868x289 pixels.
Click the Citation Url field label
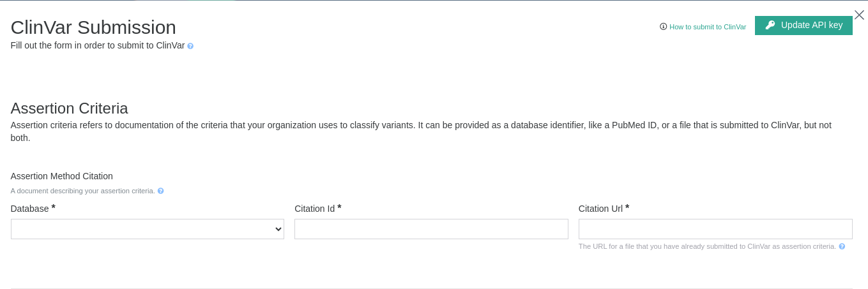tap(600, 209)
